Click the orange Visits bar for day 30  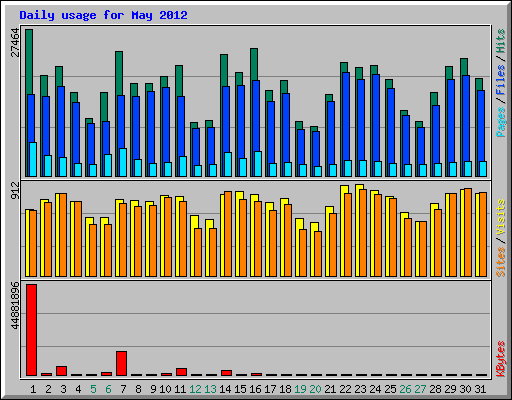468,232
